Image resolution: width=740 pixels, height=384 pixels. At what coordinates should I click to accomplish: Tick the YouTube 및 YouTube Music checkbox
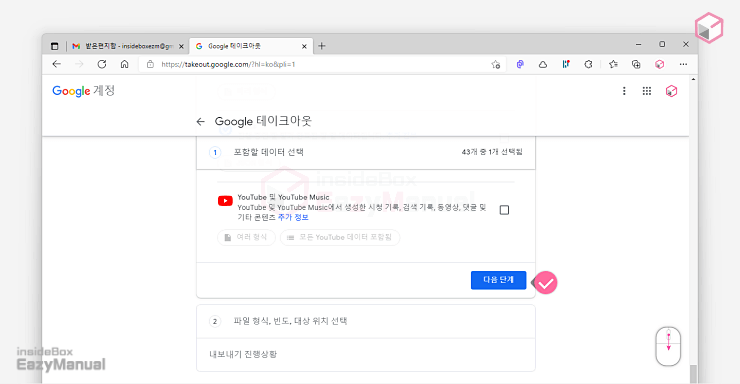(x=505, y=210)
